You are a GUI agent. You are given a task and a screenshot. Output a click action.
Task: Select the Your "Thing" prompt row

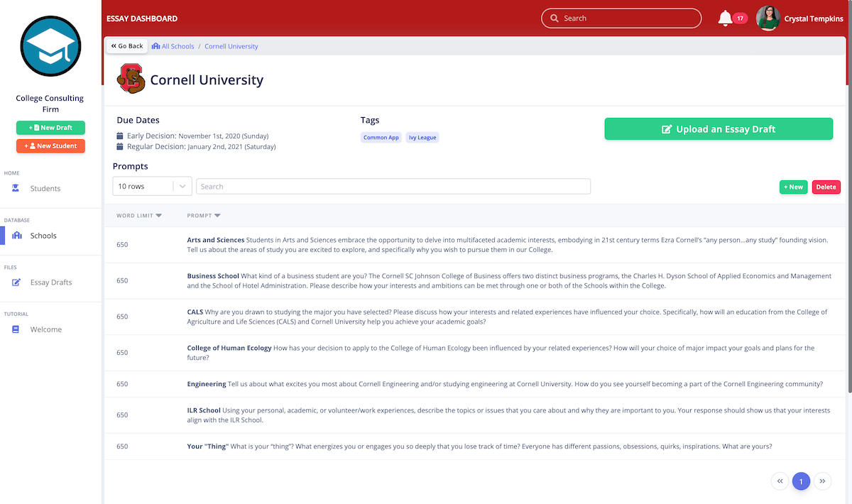coord(474,447)
